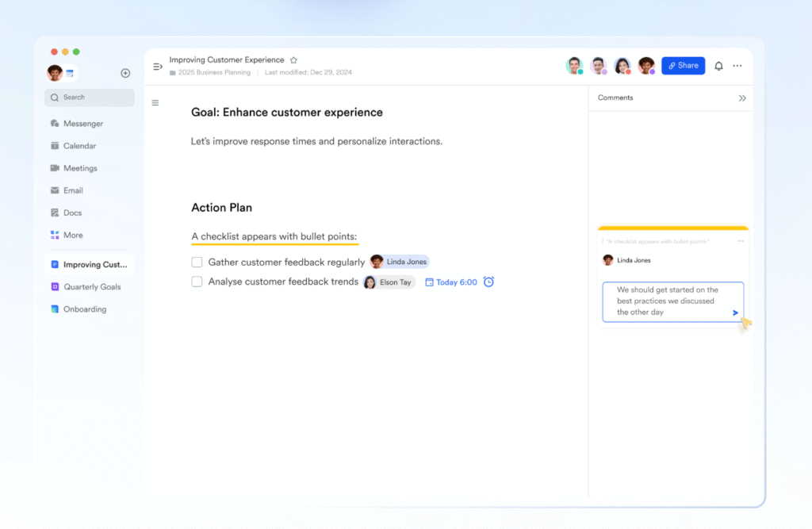Open the calendar app icon beside the profile avatar
This screenshot has width=812, height=529.
coord(70,73)
